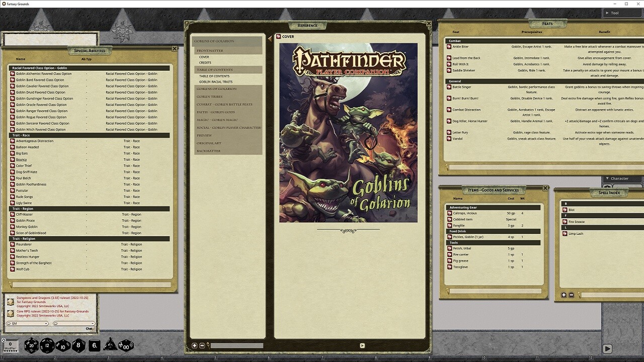The image size is (644, 362).
Task: Click the d12 die icon
Action: click(47, 345)
